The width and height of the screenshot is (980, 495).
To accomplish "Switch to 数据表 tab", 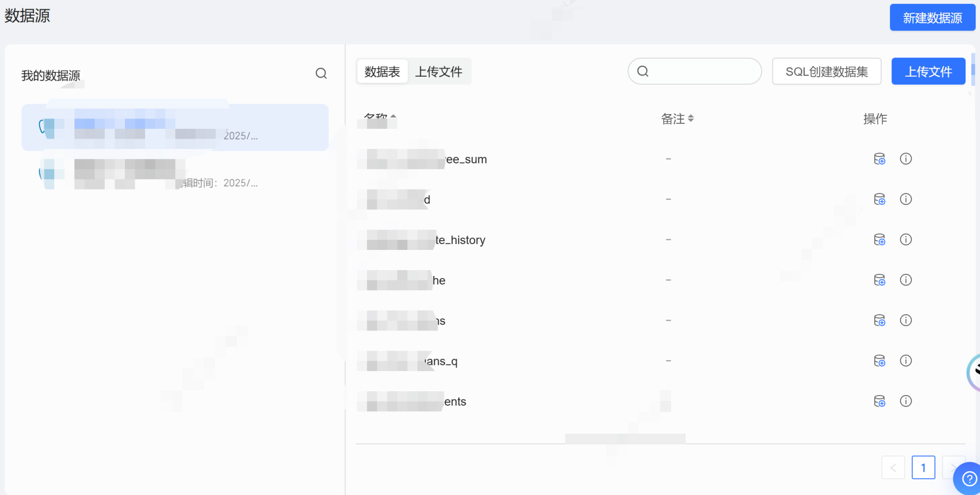I will [x=382, y=72].
